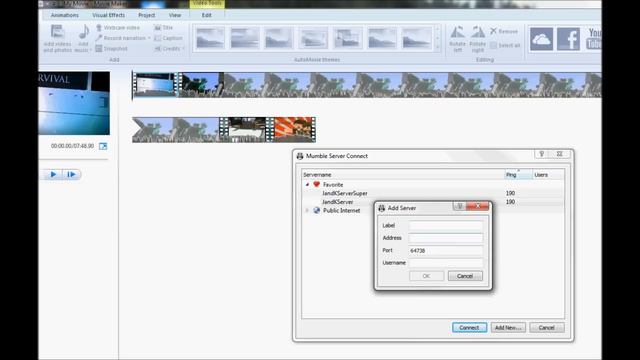The image size is (640, 360).
Task: Select the seventh AutoMovie theme thumbnail
Action: (x=416, y=38)
